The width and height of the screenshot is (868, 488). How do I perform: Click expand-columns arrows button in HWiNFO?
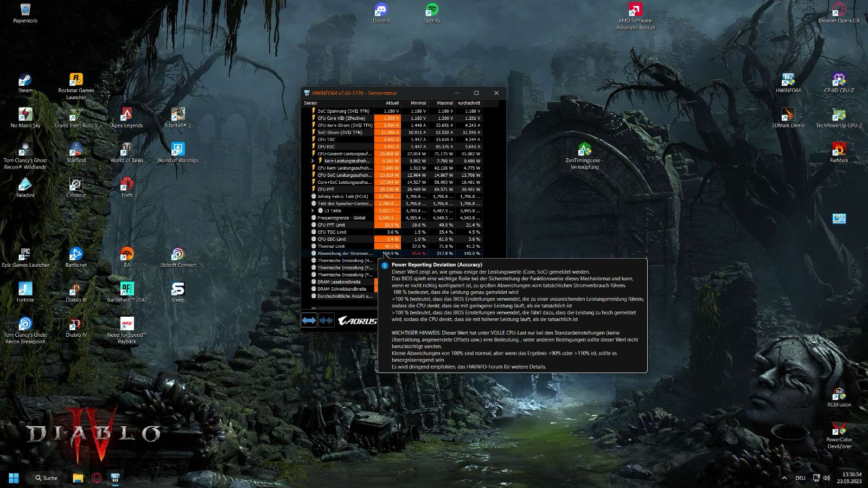(x=309, y=320)
